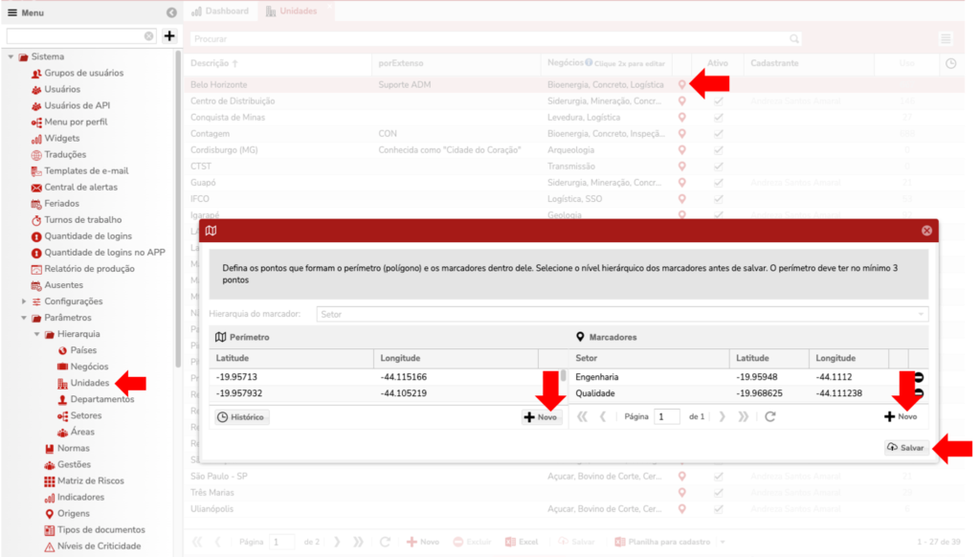This screenshot has height=557, width=980.
Task: Open the map pin for the Contagem row
Action: 681,133
